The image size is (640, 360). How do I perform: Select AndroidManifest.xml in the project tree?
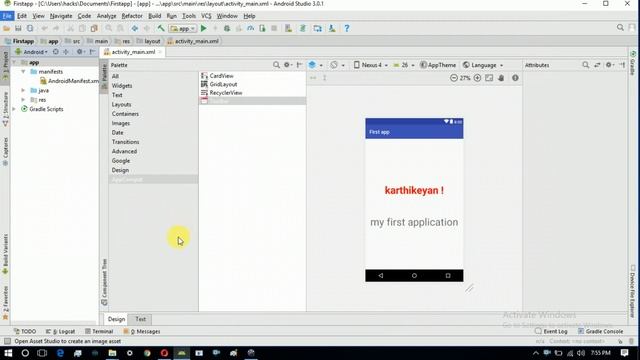69,81
